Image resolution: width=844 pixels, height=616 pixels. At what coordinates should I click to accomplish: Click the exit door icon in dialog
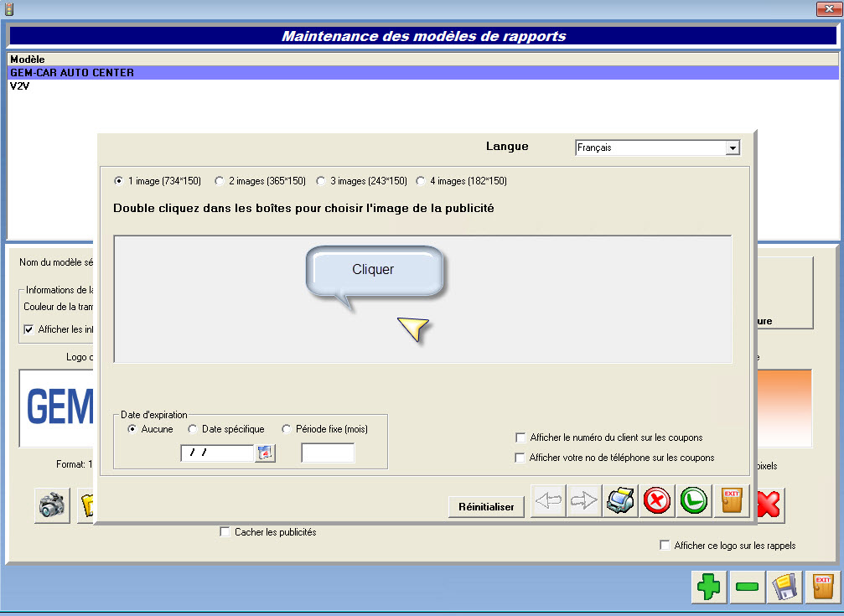pos(732,501)
